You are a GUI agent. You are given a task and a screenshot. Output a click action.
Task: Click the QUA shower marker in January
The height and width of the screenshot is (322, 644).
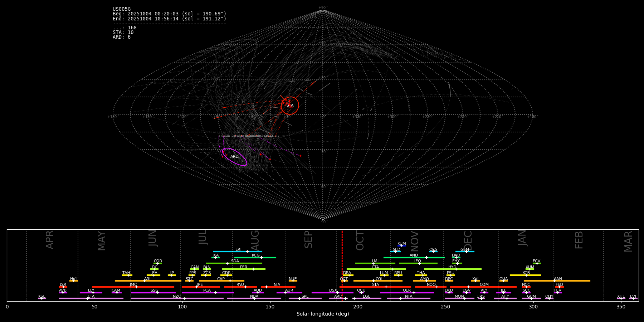point(503,281)
